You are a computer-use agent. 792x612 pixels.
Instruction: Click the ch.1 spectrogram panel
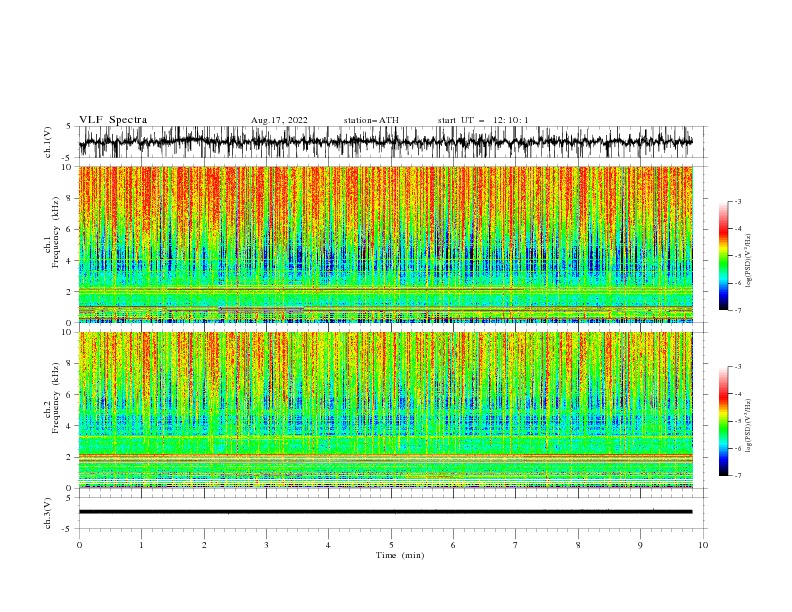(x=385, y=244)
